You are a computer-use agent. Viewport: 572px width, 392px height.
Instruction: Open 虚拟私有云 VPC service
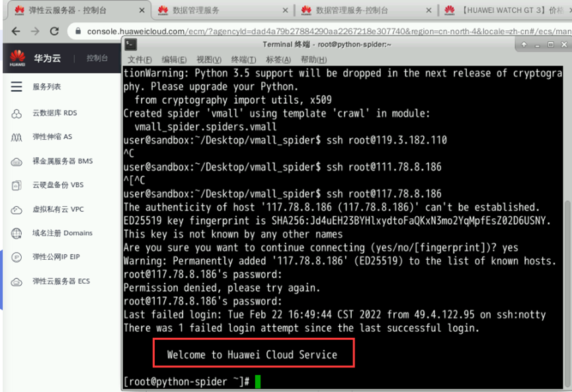click(x=58, y=210)
